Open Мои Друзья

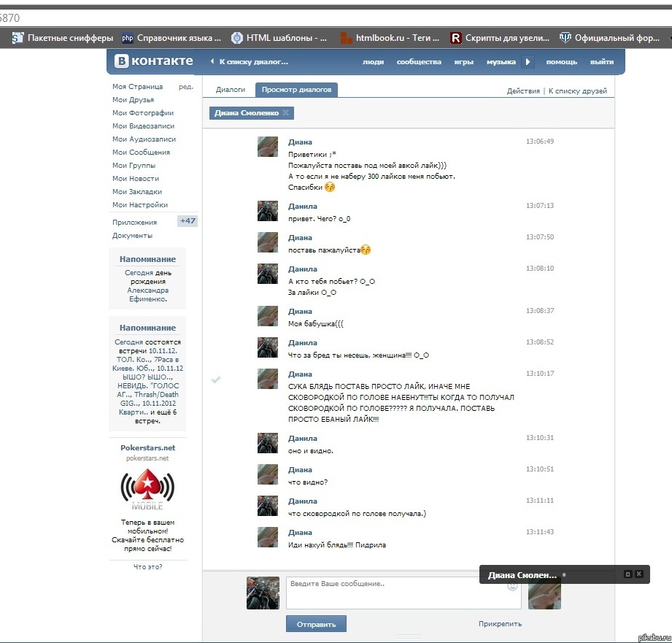click(x=134, y=100)
